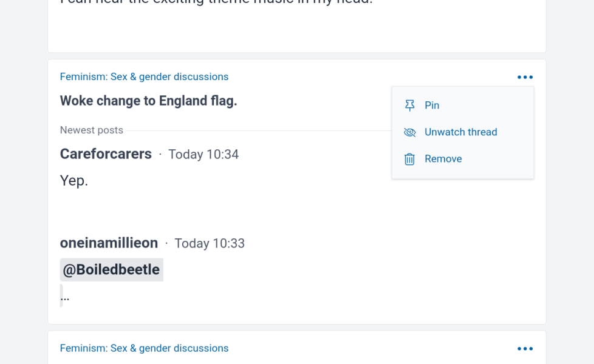Image resolution: width=594 pixels, height=364 pixels.
Task: Expand the truncated quote ellipsis
Action: pyautogui.click(x=65, y=297)
